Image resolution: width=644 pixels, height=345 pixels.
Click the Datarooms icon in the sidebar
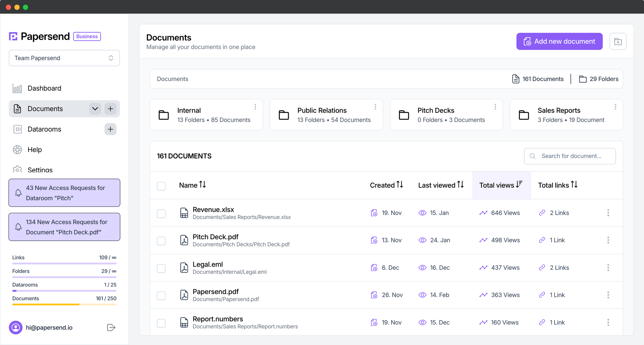point(17,129)
